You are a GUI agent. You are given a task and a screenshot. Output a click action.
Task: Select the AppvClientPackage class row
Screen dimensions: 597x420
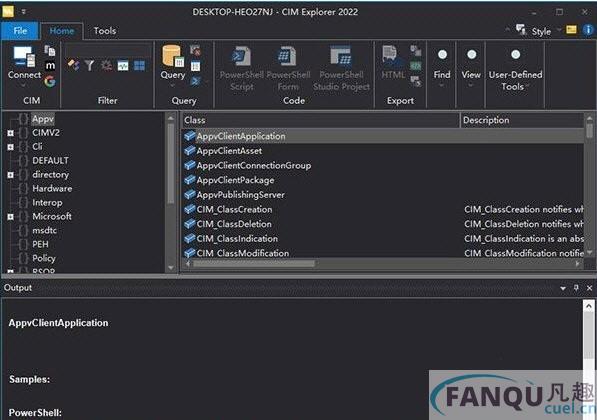(383, 180)
